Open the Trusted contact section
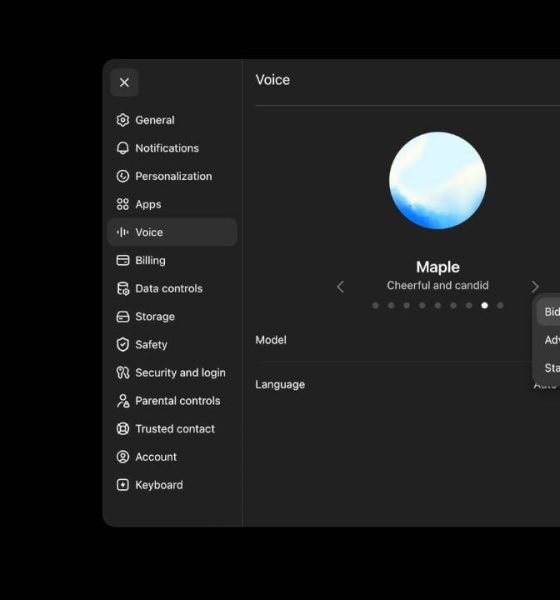 172,429
